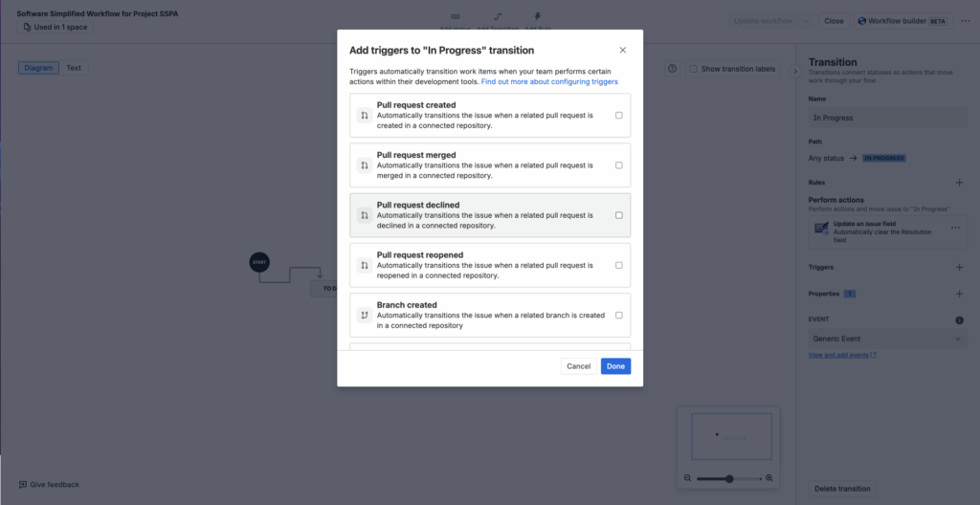Screen dimensions: 980x505
Task: Open the Generic Event dropdown
Action: click(x=887, y=339)
